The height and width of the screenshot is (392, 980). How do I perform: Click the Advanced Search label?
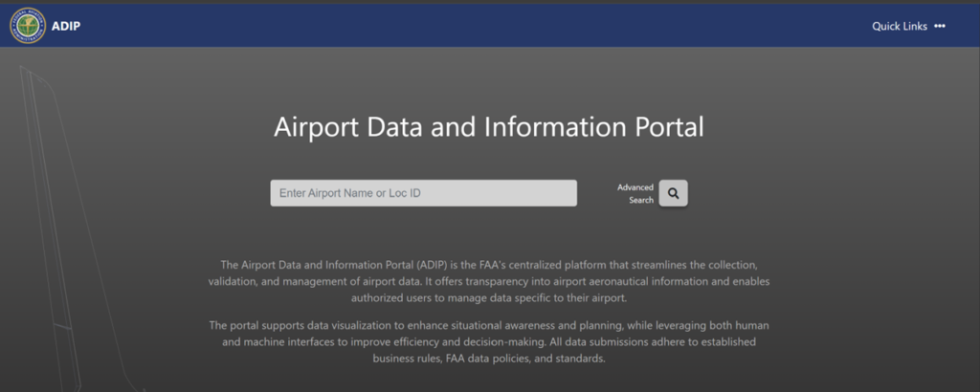pos(635,193)
